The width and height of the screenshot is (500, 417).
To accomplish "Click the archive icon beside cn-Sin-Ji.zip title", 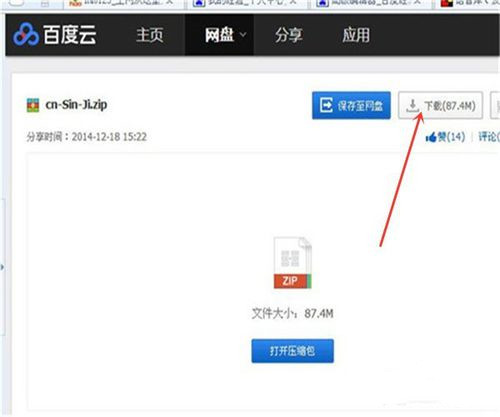I will tap(33, 105).
